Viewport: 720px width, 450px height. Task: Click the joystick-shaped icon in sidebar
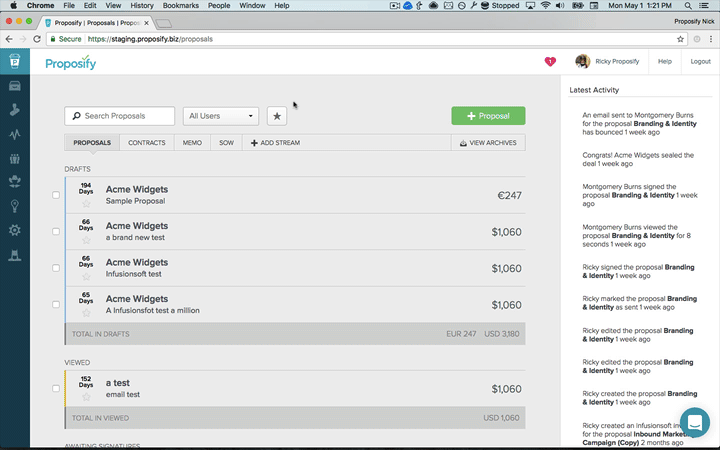tap(15, 110)
